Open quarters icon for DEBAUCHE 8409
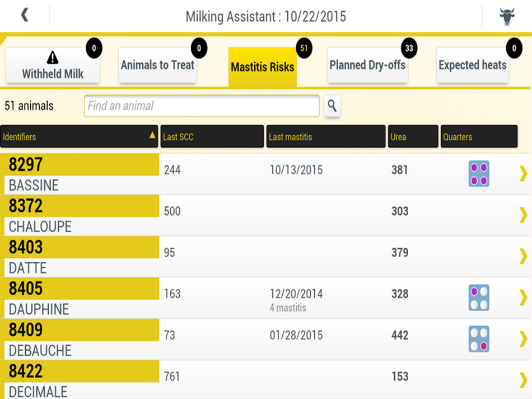Image resolution: width=532 pixels, height=399 pixels. click(x=479, y=339)
